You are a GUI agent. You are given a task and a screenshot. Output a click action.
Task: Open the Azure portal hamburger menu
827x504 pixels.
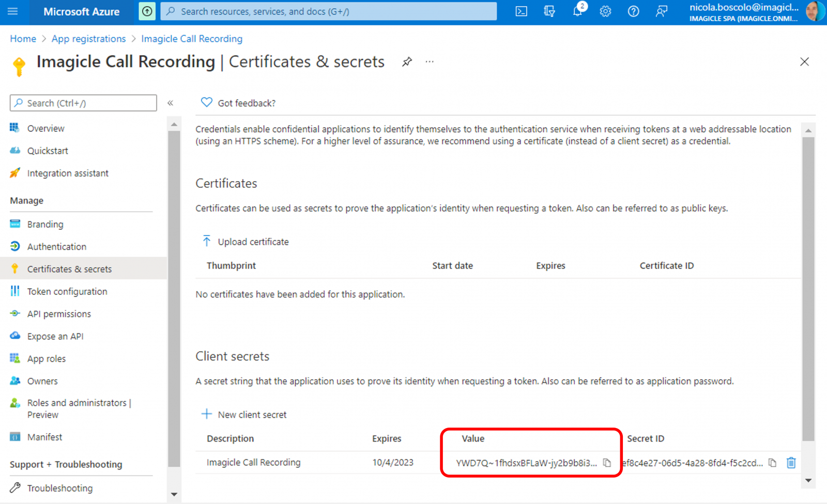(x=13, y=11)
